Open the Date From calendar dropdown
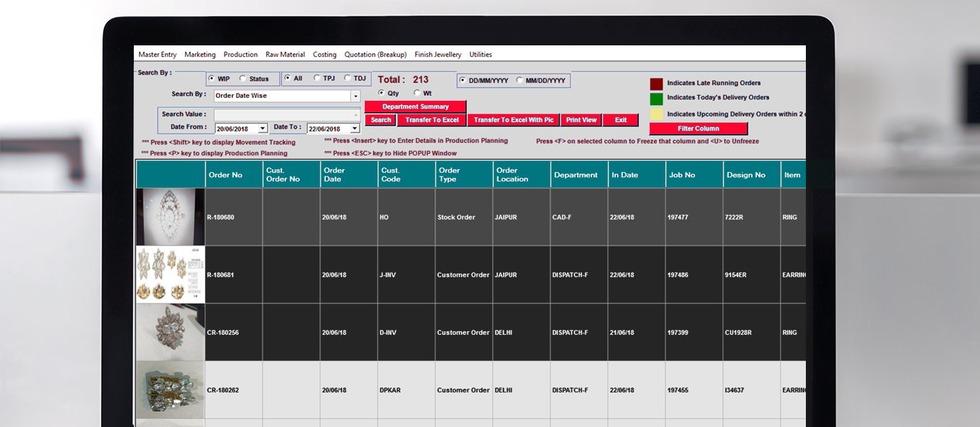This screenshot has width=980, height=427. click(x=263, y=128)
